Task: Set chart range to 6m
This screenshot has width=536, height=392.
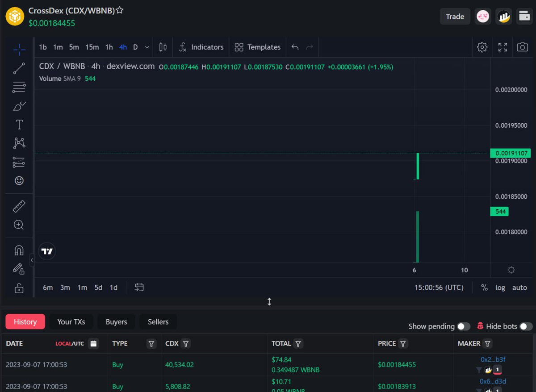Action: [x=48, y=288]
